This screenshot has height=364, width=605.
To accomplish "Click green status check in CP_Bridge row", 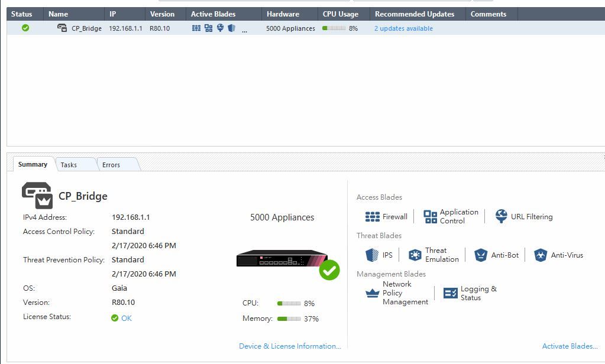I will pyautogui.click(x=25, y=28).
